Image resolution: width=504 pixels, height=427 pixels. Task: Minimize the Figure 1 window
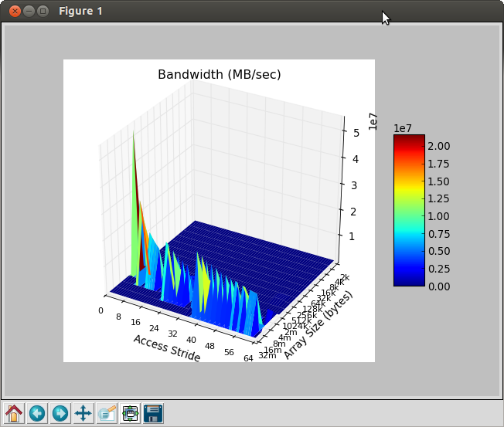[29, 11]
